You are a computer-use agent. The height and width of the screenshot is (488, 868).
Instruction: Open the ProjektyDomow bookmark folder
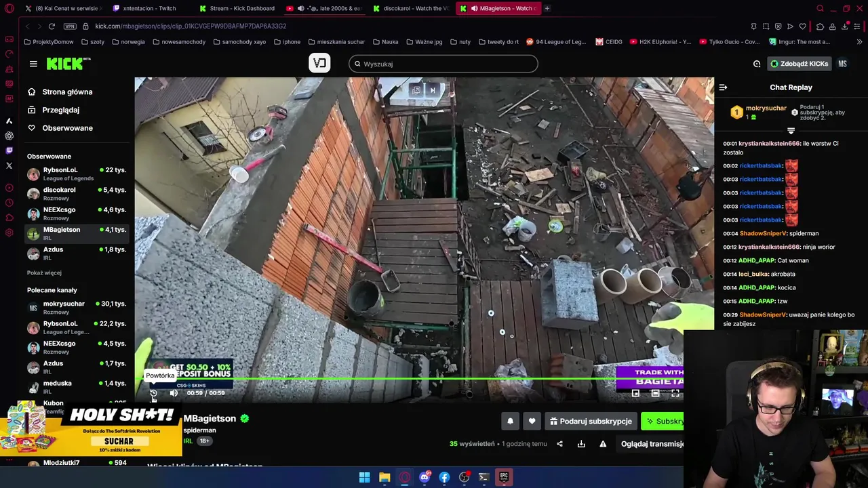coord(48,41)
